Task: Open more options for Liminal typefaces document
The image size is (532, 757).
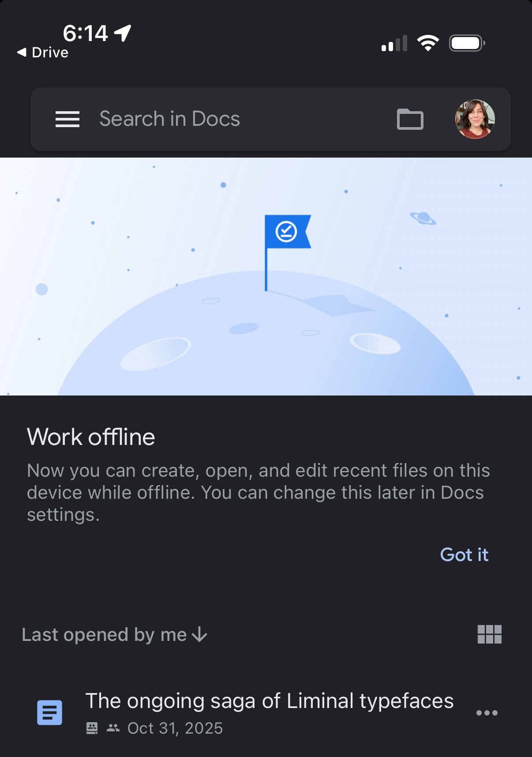Action: (x=487, y=713)
